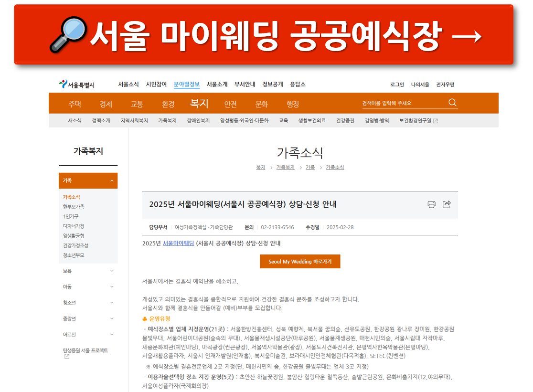The height and width of the screenshot is (392, 533).
Task: Select 경제 category tab
Action: click(x=106, y=104)
